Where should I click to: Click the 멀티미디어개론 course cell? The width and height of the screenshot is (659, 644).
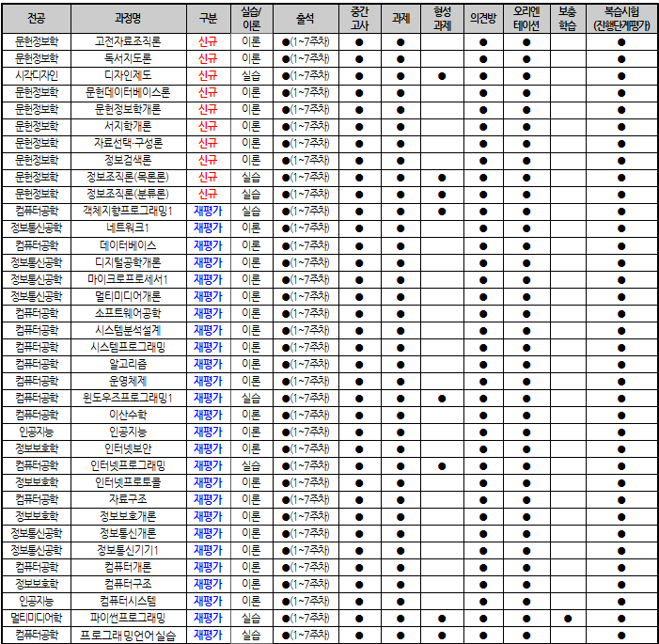[x=128, y=296]
